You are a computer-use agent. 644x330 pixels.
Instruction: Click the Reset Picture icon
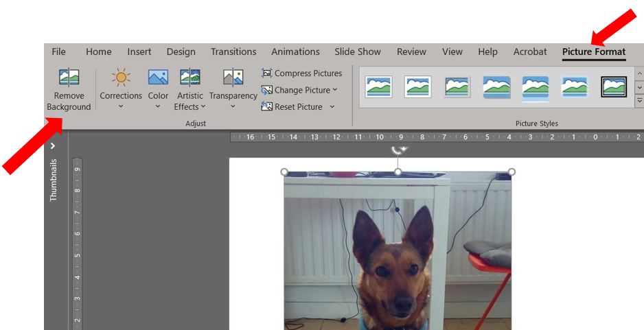click(x=267, y=107)
